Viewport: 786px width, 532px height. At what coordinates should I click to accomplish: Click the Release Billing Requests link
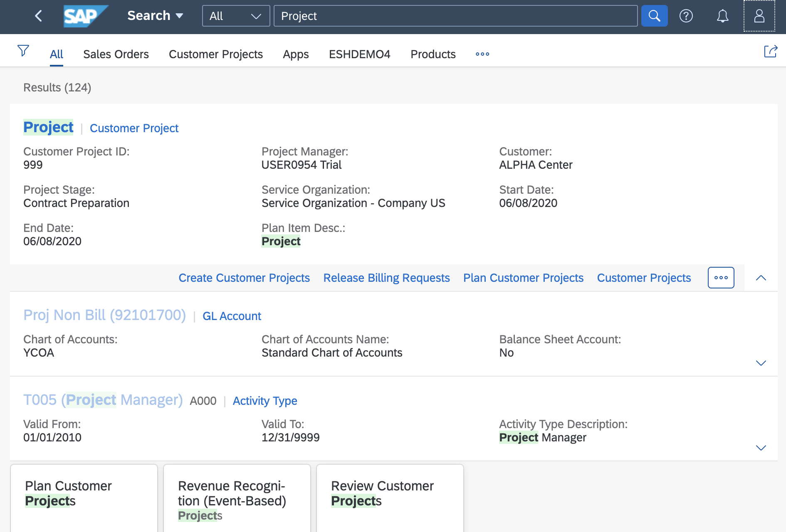(x=386, y=278)
